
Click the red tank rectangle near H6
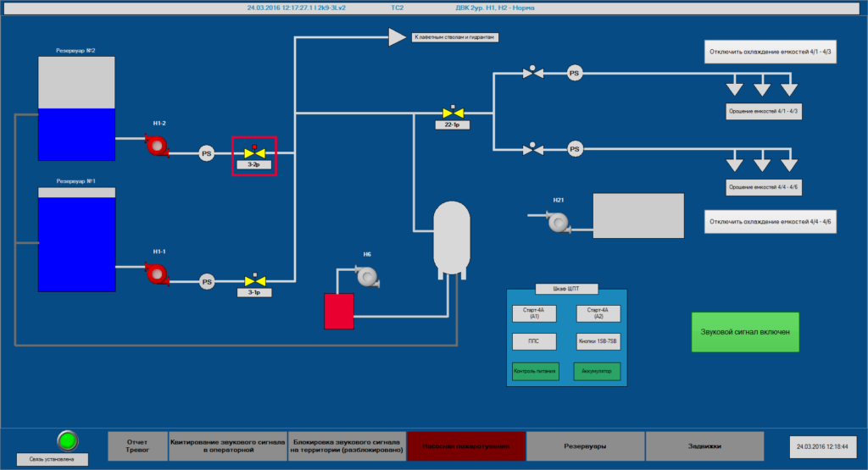(338, 311)
